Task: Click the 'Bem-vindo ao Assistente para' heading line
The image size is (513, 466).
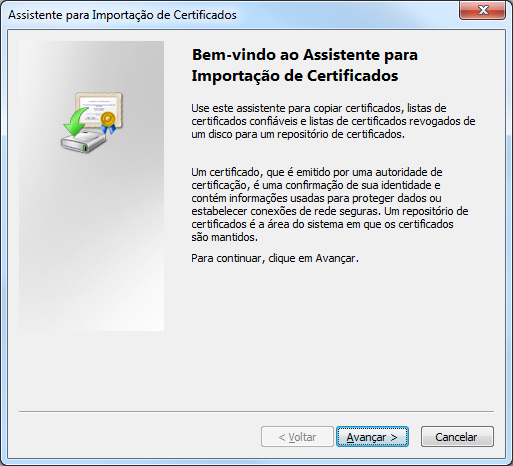Action: click(x=305, y=55)
